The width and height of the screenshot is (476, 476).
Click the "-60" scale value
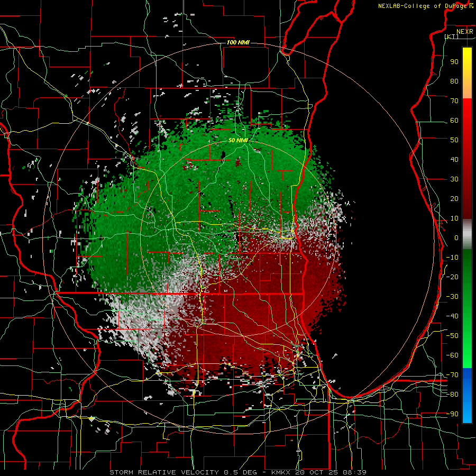pos(452,355)
